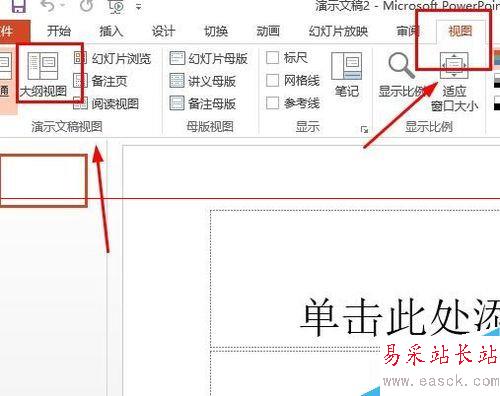Open the 动画 tab
Screen dimensions: 500x396
pyautogui.click(x=268, y=31)
